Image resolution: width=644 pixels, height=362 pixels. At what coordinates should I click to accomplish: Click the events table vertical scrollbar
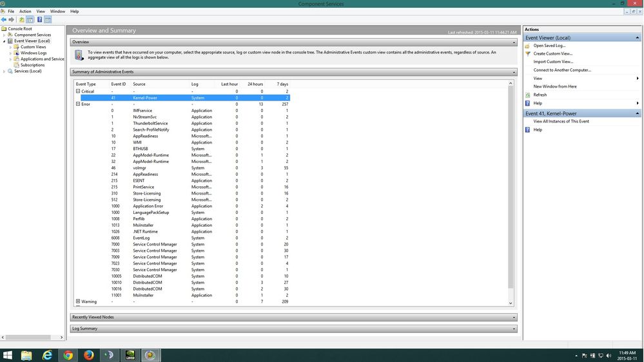(511, 187)
